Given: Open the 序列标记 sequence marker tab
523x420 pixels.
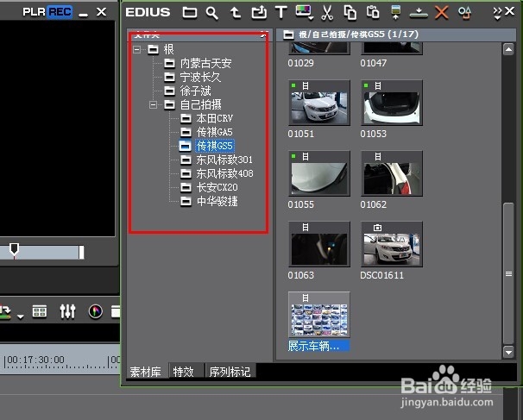Looking at the screenshot, I should (230, 372).
